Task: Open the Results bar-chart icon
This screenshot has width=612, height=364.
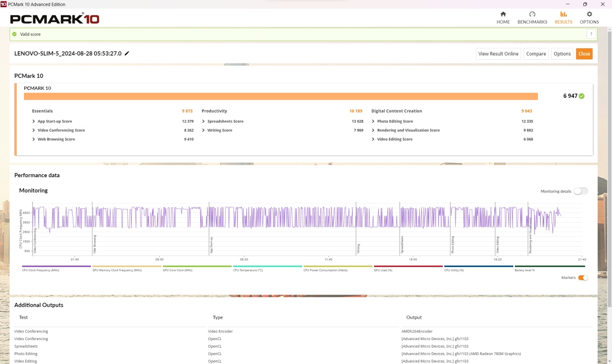Action: point(563,14)
